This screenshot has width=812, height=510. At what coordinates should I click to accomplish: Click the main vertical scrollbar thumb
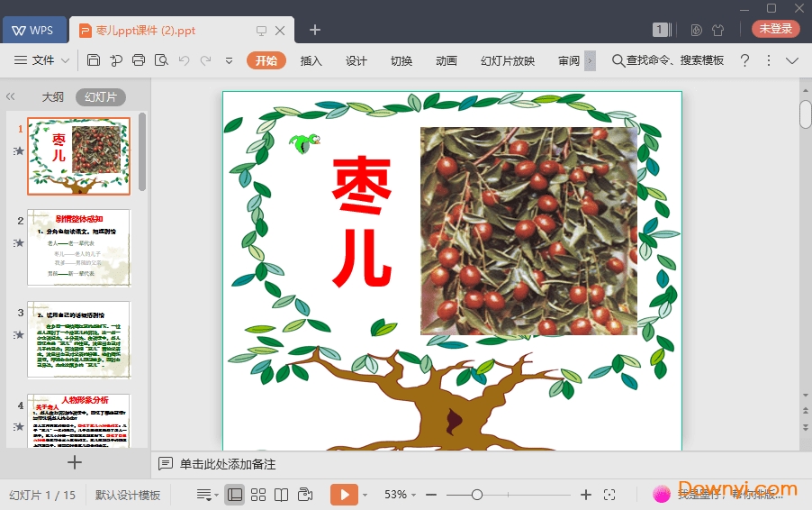coord(806,114)
